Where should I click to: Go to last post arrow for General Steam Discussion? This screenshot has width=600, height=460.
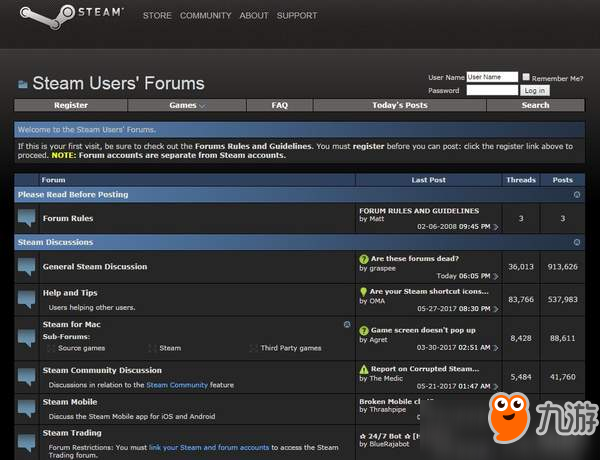pyautogui.click(x=496, y=276)
